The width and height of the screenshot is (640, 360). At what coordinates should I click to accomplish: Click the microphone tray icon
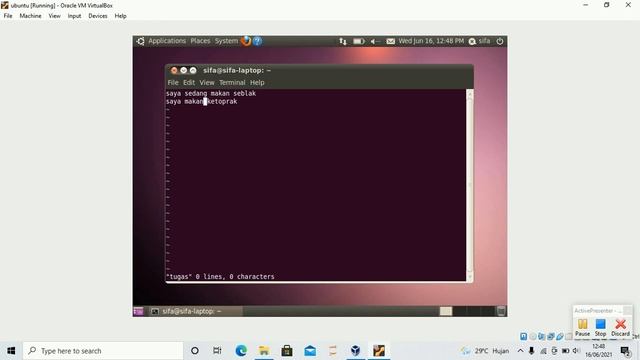[x=531, y=351]
